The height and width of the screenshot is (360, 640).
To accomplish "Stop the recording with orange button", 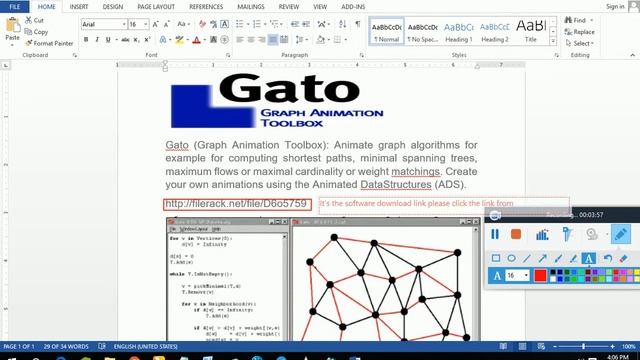I will coord(516,234).
